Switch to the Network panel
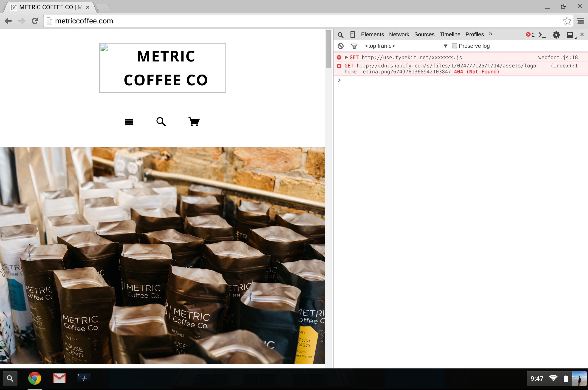 click(x=399, y=35)
